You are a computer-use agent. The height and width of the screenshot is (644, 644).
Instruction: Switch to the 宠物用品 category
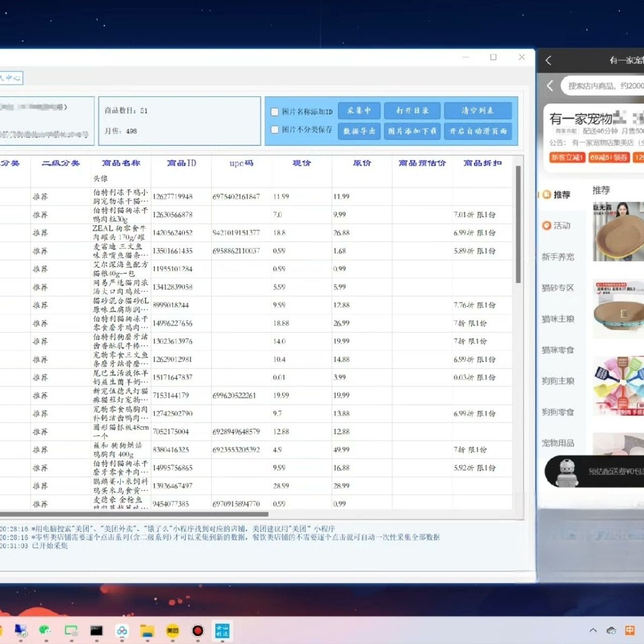(x=558, y=443)
